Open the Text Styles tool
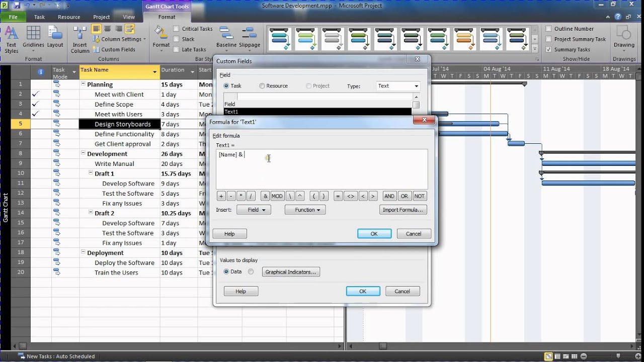The width and height of the screenshot is (644, 362). tap(12, 39)
